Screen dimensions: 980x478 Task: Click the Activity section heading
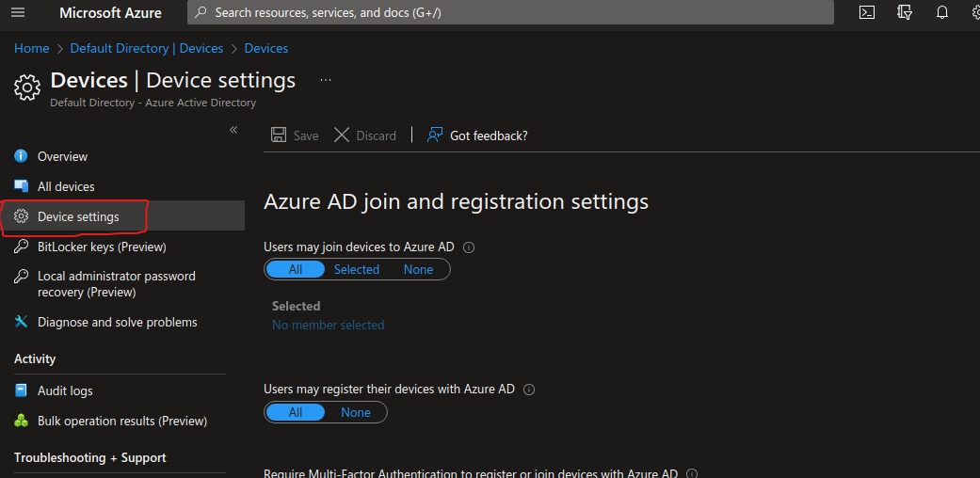click(x=35, y=358)
